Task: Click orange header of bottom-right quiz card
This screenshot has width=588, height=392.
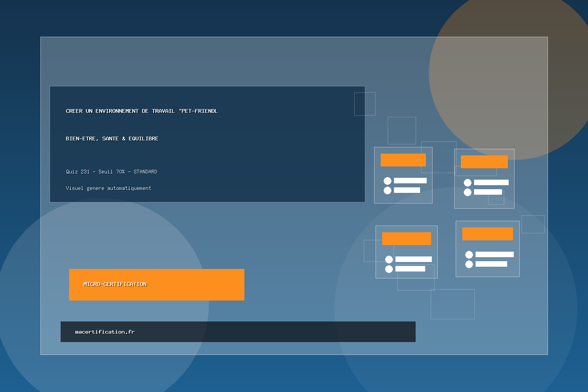Action: click(487, 234)
